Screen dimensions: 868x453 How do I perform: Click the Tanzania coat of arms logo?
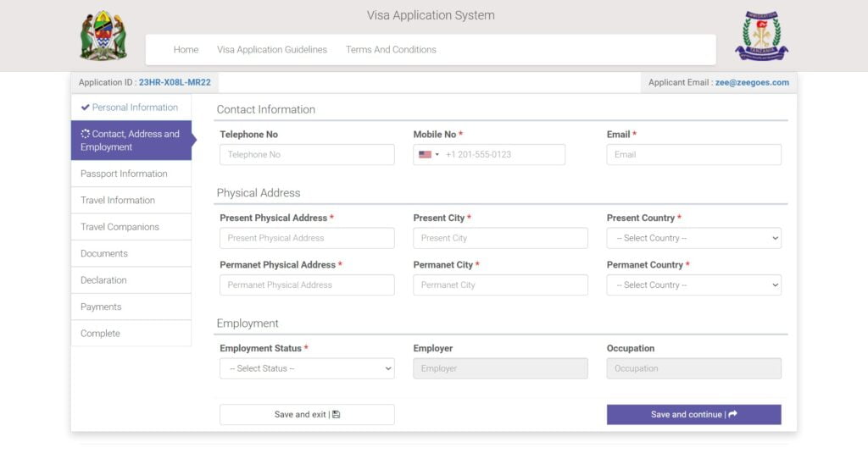[x=103, y=36]
